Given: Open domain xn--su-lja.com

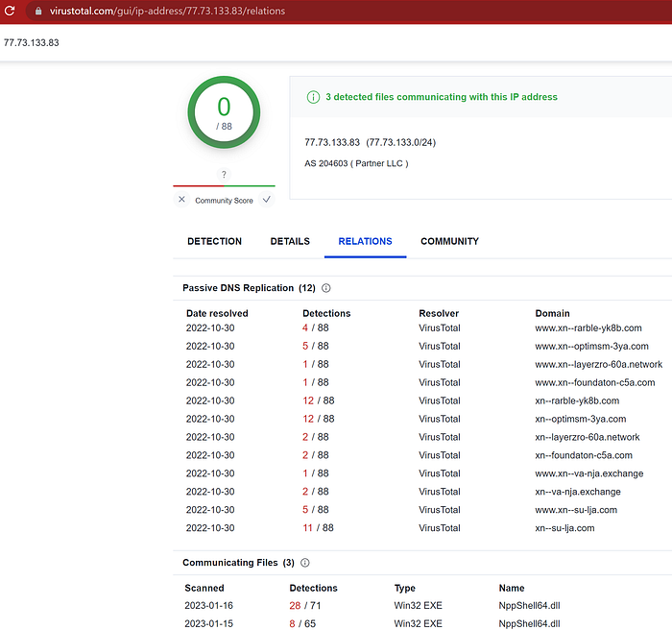Looking at the screenshot, I should coord(564,528).
